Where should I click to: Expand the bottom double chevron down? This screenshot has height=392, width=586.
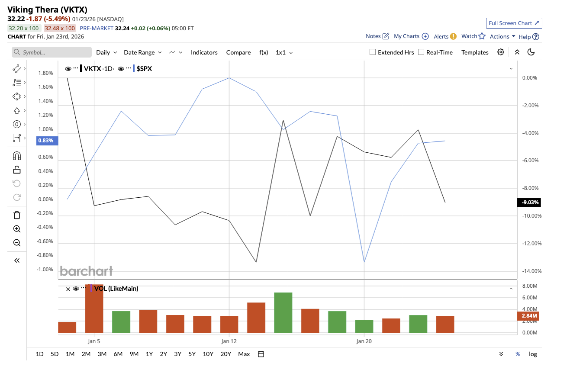(501, 354)
